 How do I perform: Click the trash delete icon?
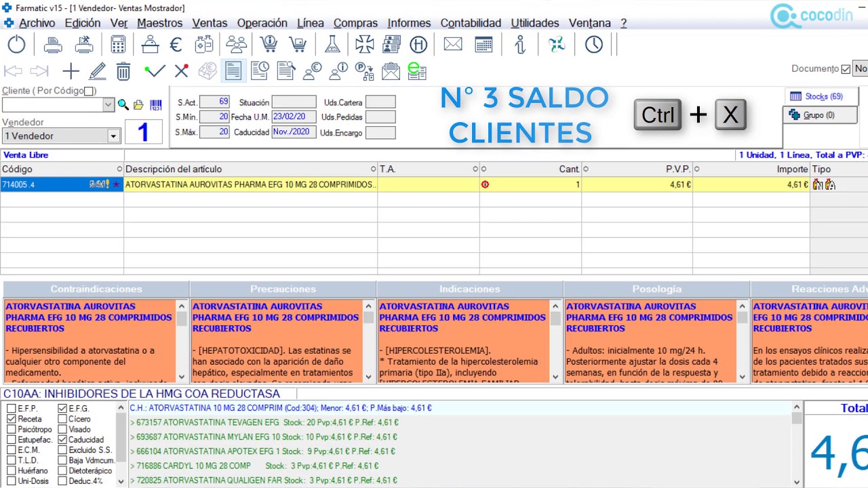pyautogui.click(x=123, y=71)
